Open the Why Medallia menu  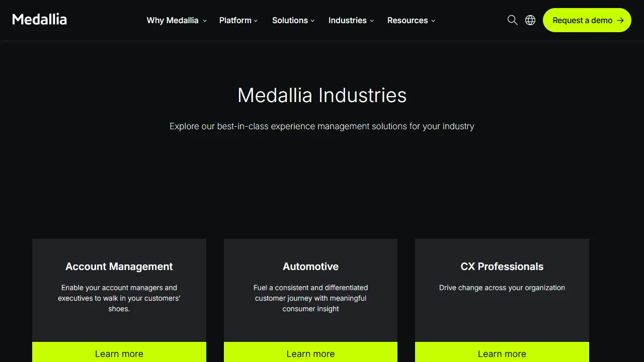pyautogui.click(x=173, y=20)
